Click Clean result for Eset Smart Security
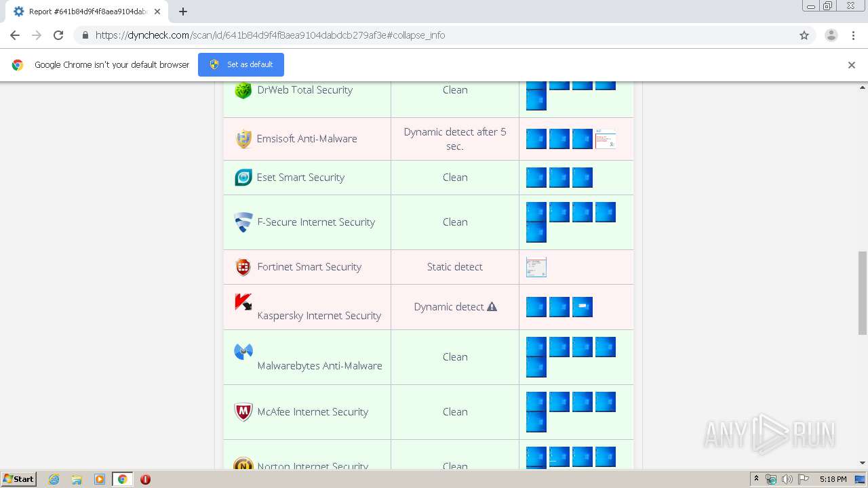 click(x=455, y=178)
